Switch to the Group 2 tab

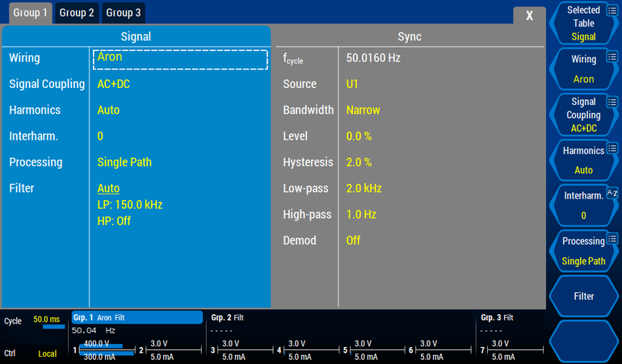point(77,13)
